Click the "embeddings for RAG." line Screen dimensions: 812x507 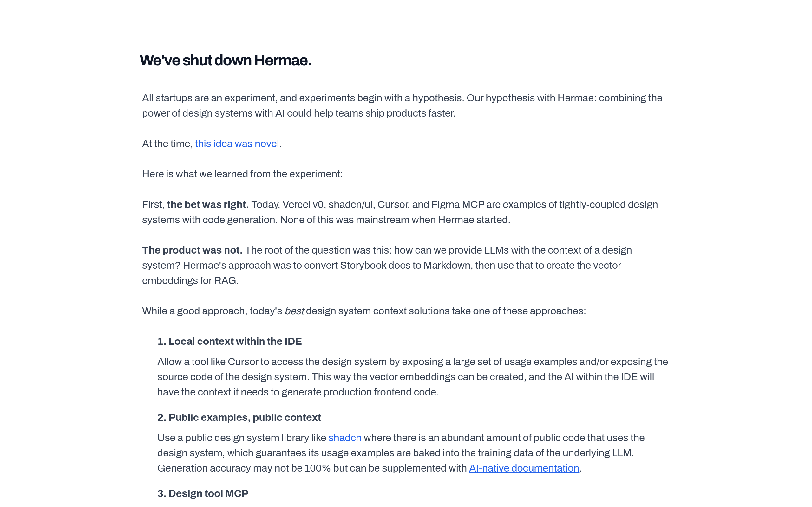click(x=190, y=281)
